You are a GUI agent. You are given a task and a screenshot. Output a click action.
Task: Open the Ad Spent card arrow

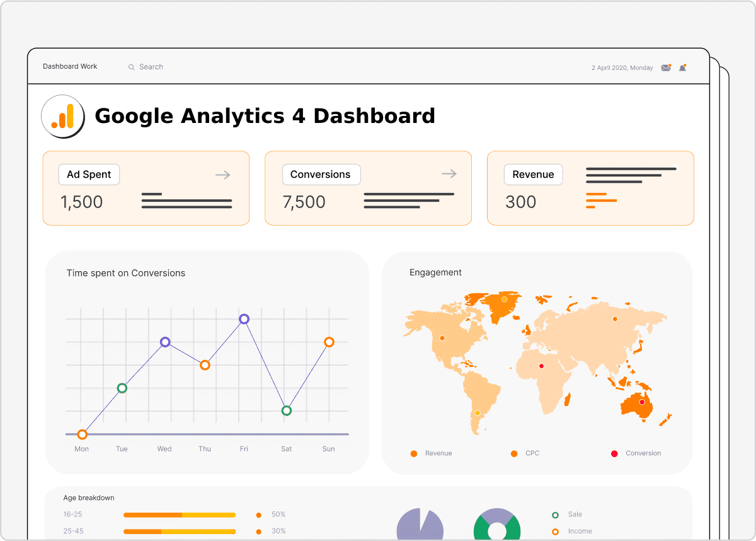(222, 174)
